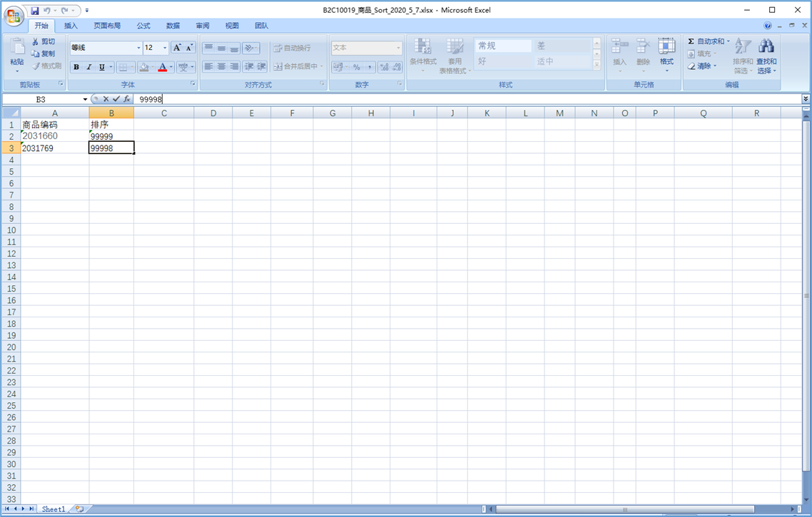The image size is (812, 517).
Task: Toggle Underline formatting
Action: (102, 67)
